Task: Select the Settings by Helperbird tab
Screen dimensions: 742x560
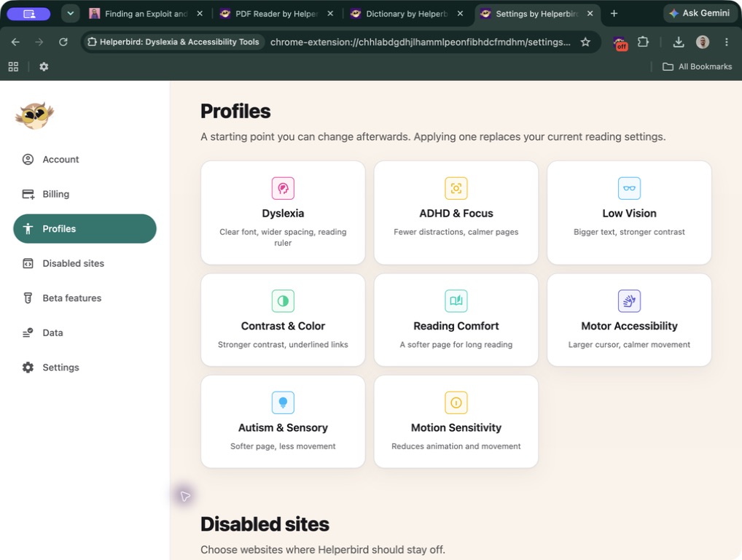Action: [538, 14]
